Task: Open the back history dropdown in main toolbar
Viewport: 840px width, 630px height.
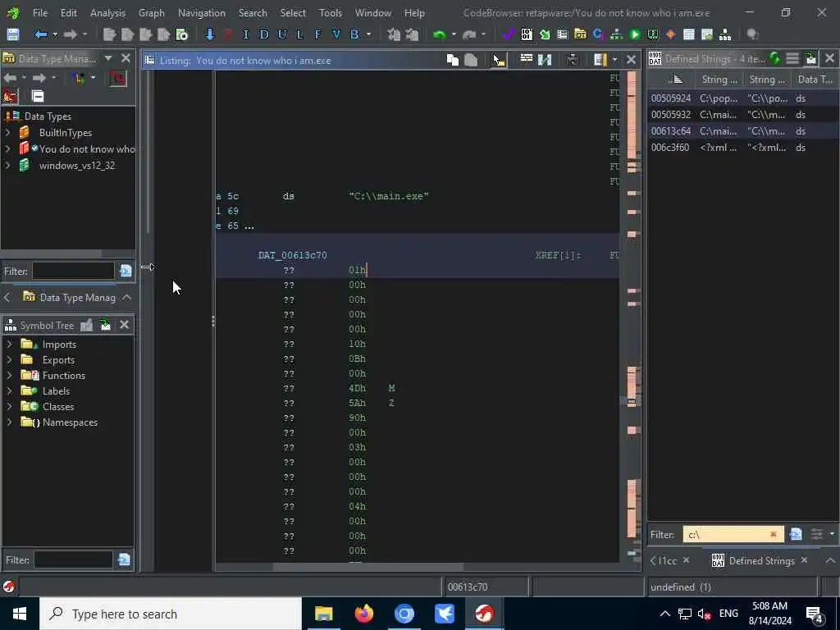Action: 55,34
